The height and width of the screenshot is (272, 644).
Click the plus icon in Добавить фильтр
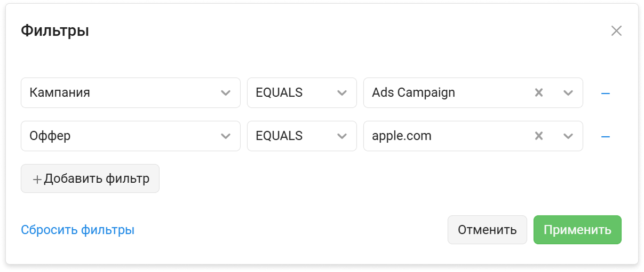[37, 179]
